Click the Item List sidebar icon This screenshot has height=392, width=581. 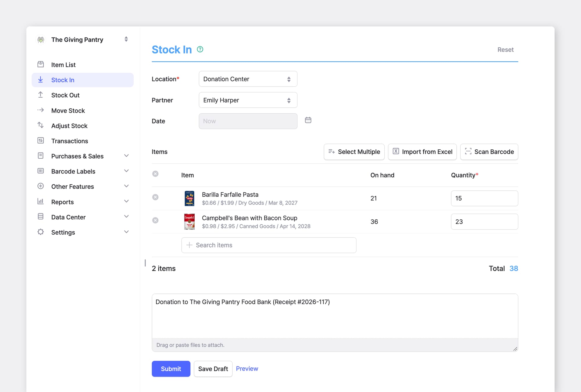coord(41,64)
